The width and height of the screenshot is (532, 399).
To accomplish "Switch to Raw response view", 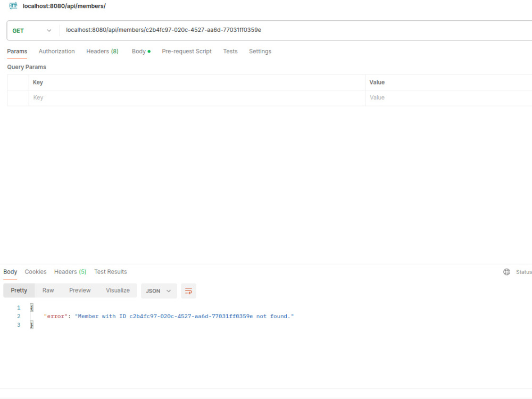I will pos(48,290).
